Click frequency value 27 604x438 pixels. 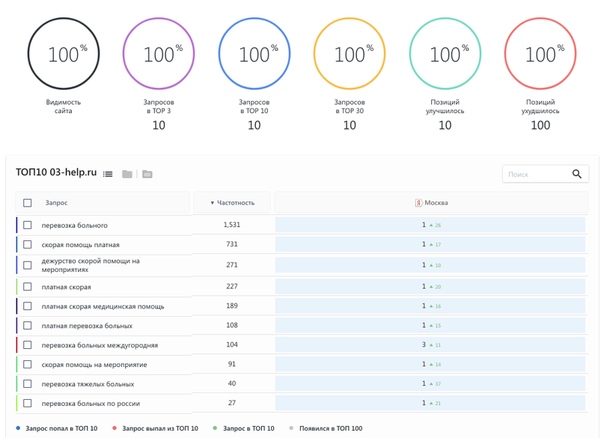232,403
